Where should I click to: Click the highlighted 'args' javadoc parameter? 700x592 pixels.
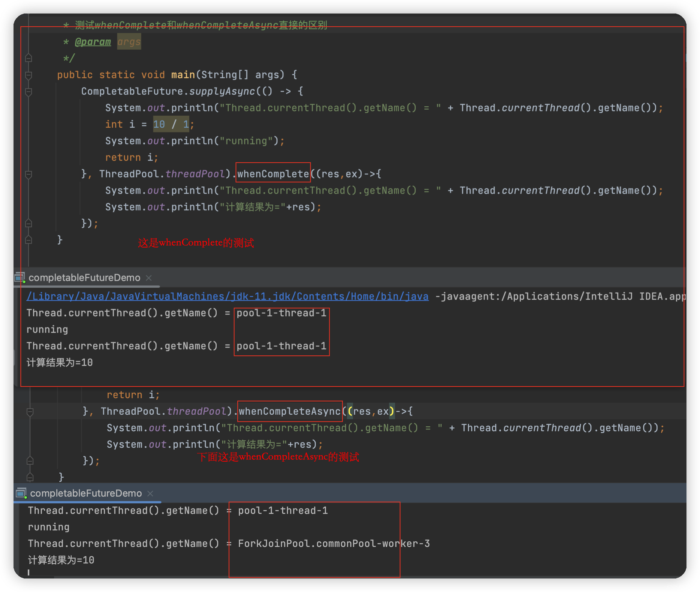(x=129, y=42)
